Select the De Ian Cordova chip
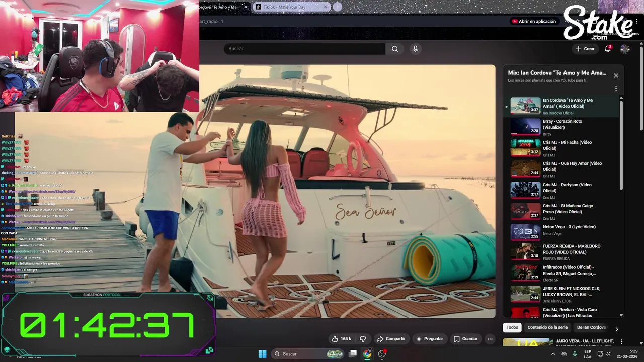 [592, 327]
